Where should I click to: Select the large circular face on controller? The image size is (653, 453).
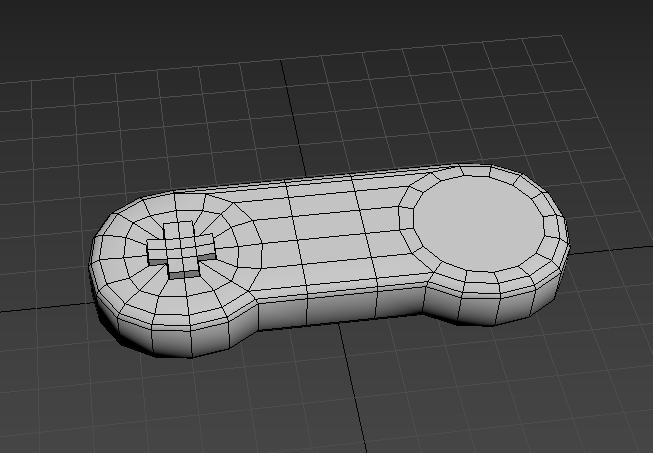(479, 224)
